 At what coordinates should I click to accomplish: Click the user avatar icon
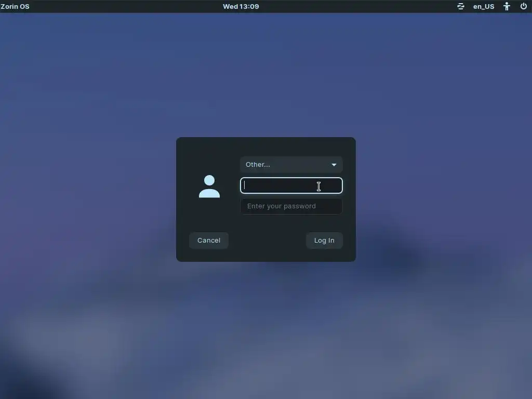point(209,187)
